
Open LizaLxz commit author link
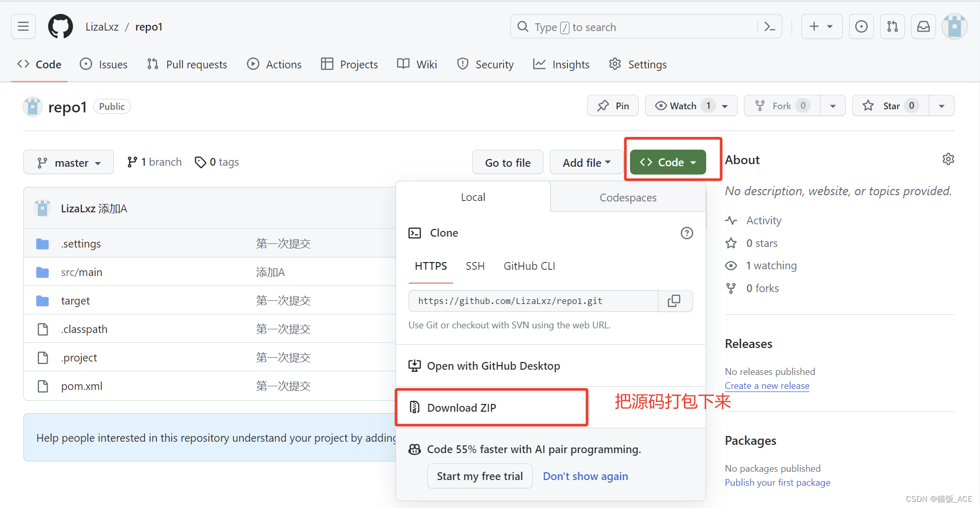(x=78, y=208)
